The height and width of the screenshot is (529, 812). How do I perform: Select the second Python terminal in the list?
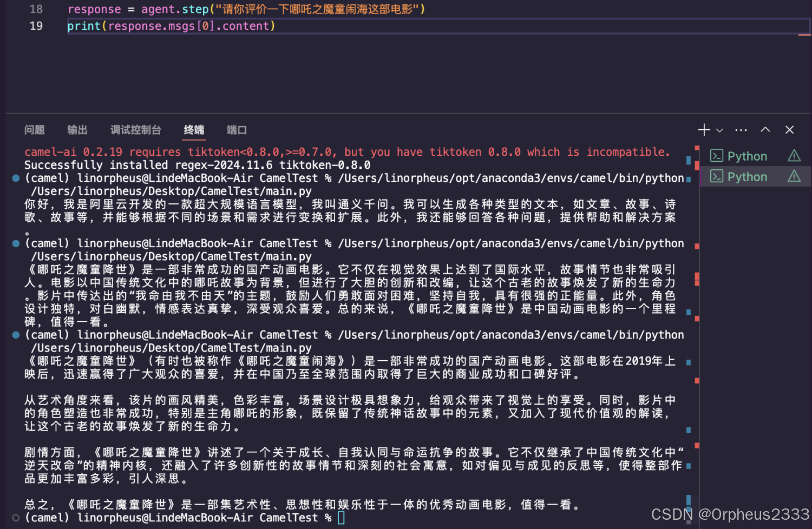pyautogui.click(x=747, y=176)
